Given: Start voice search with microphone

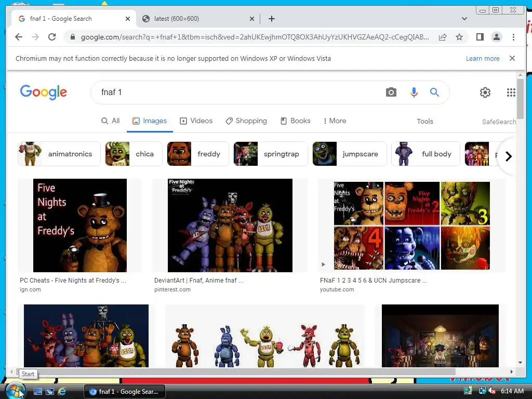Looking at the screenshot, I should (x=414, y=92).
